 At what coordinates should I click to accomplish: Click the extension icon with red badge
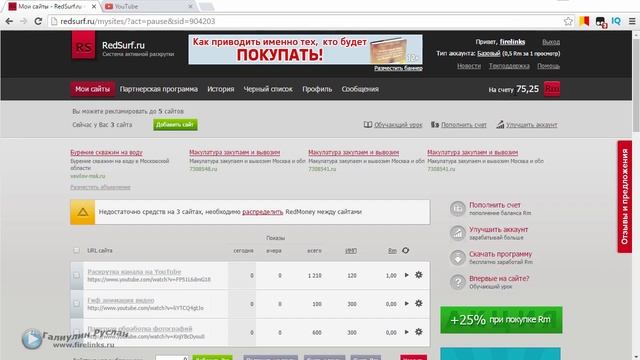coord(600,22)
